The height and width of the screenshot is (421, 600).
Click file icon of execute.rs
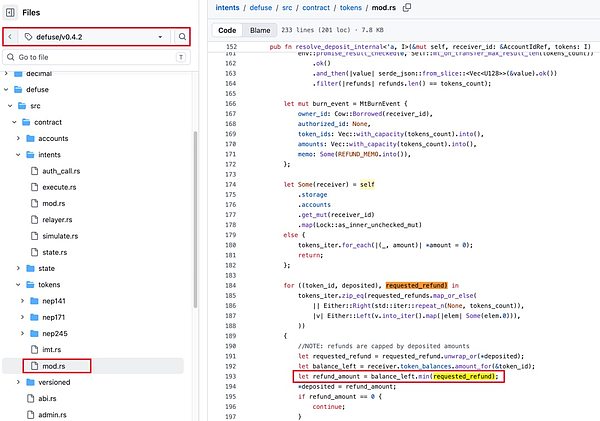(x=34, y=187)
